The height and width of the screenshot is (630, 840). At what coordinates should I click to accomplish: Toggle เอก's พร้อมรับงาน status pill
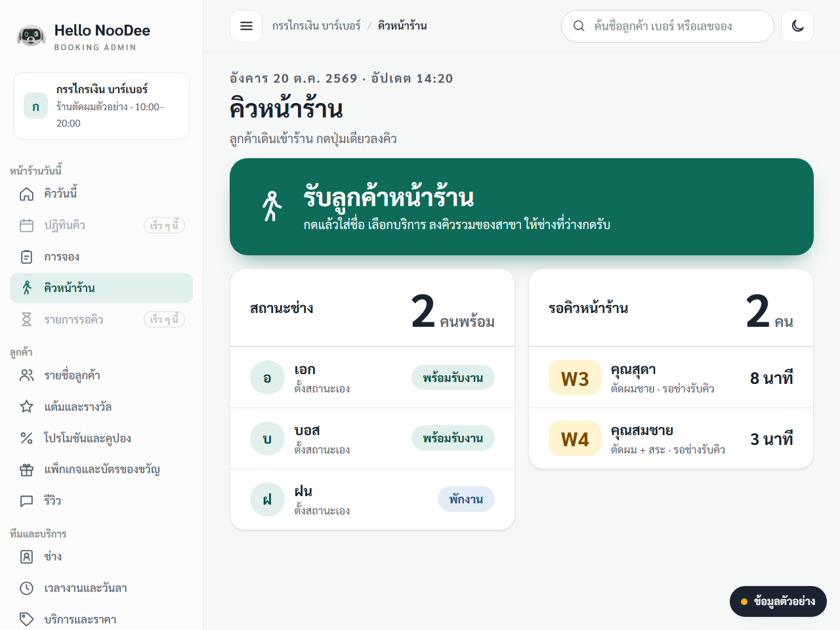point(453,377)
